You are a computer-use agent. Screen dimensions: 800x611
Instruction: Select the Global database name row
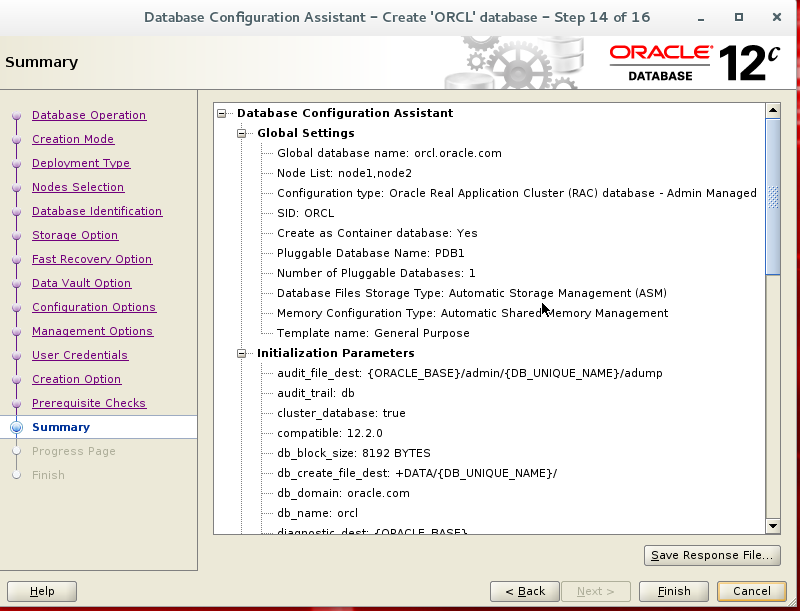click(x=389, y=153)
